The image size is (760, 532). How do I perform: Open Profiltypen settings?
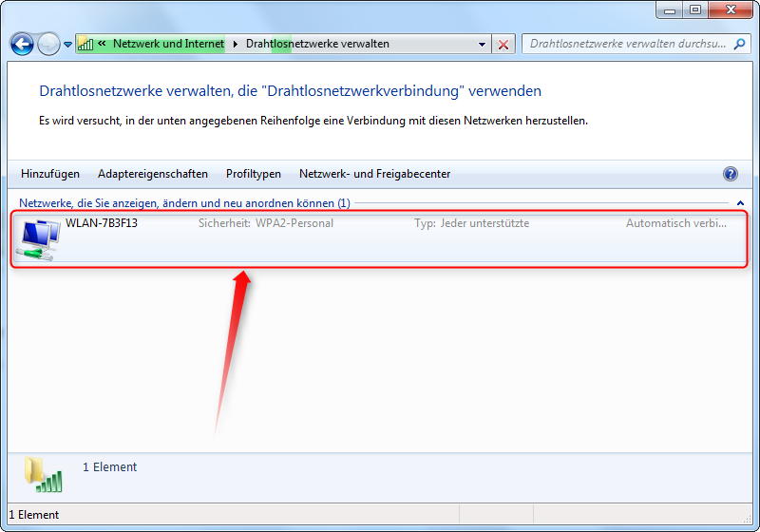point(254,174)
